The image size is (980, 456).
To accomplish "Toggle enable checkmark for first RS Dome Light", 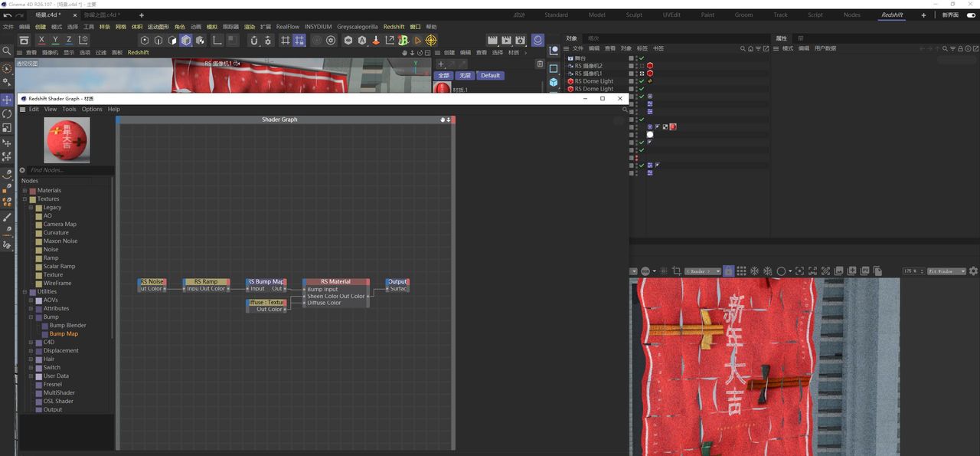I will point(642,81).
